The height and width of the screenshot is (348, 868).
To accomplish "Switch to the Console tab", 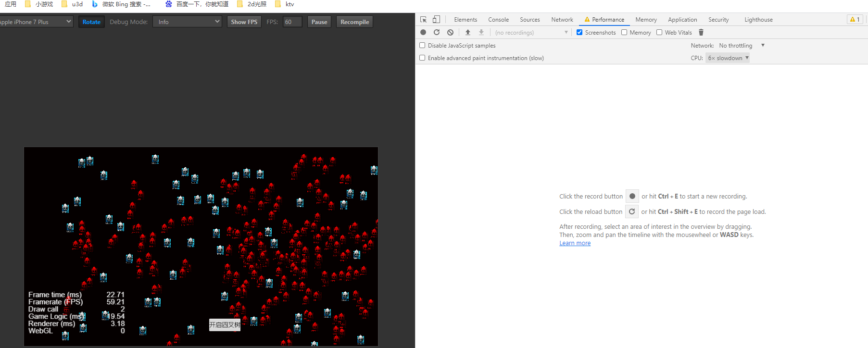I will tap(498, 20).
